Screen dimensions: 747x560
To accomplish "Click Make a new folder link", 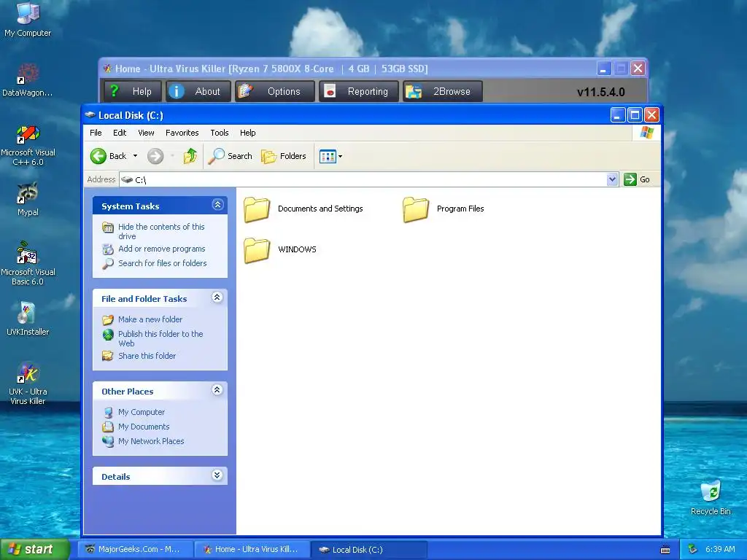I will click(150, 319).
